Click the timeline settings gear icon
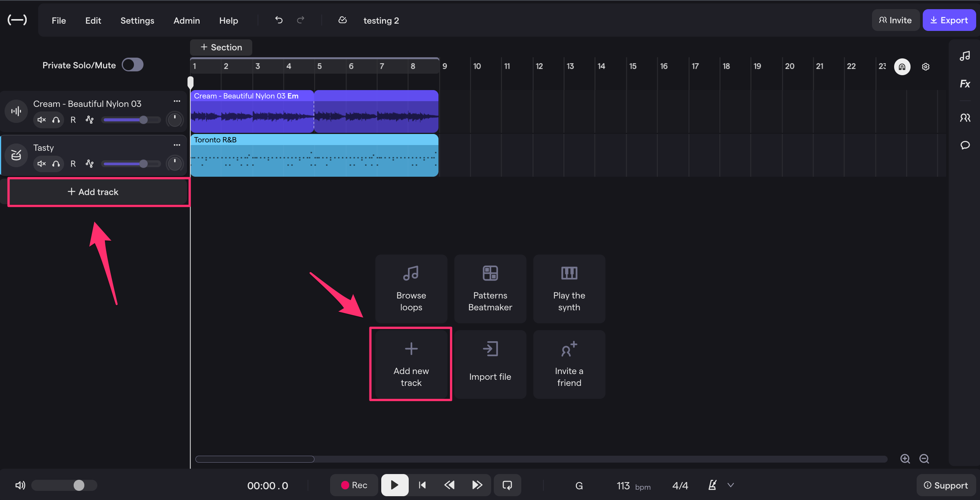The image size is (980, 500). coord(925,67)
